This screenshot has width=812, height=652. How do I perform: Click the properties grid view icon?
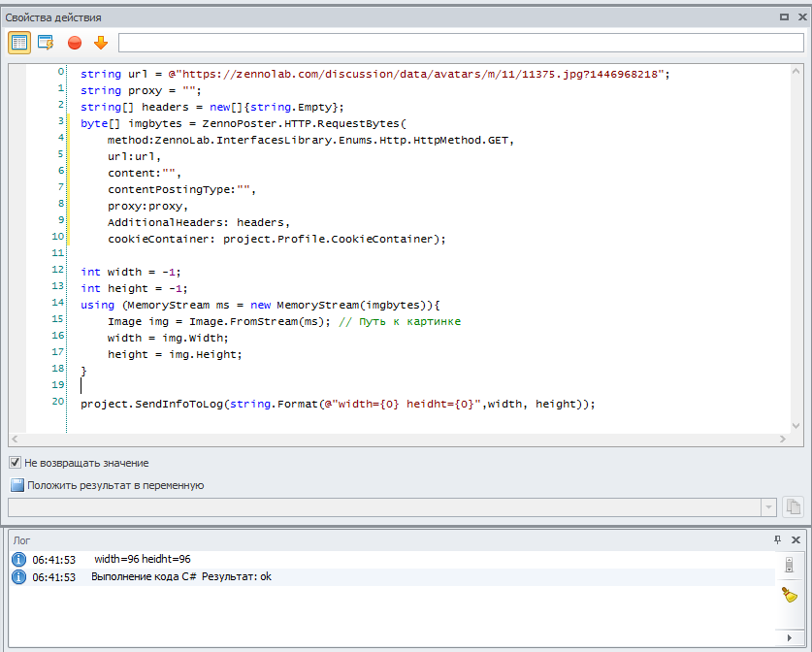pos(19,42)
